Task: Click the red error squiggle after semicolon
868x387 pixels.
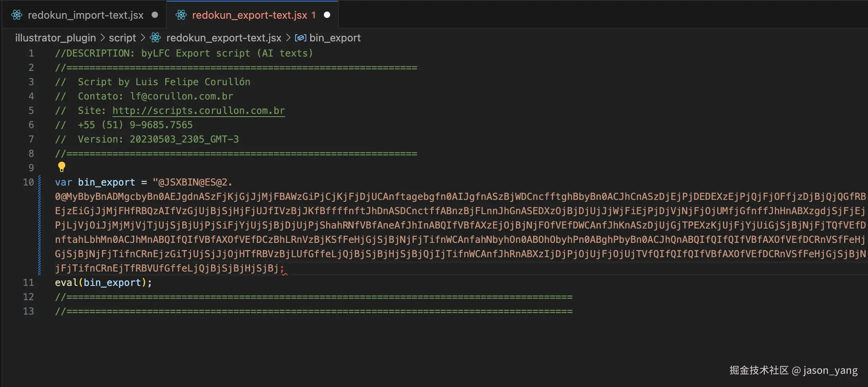Action: click(x=284, y=272)
